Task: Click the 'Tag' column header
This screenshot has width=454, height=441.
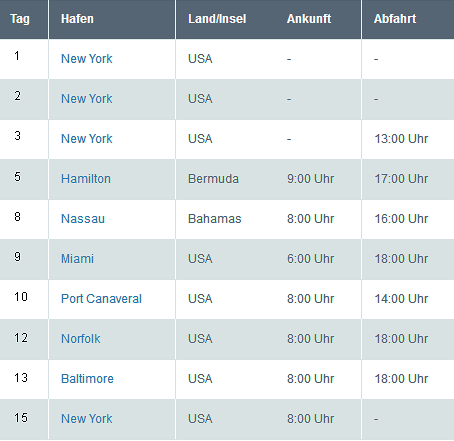Action: coord(20,19)
